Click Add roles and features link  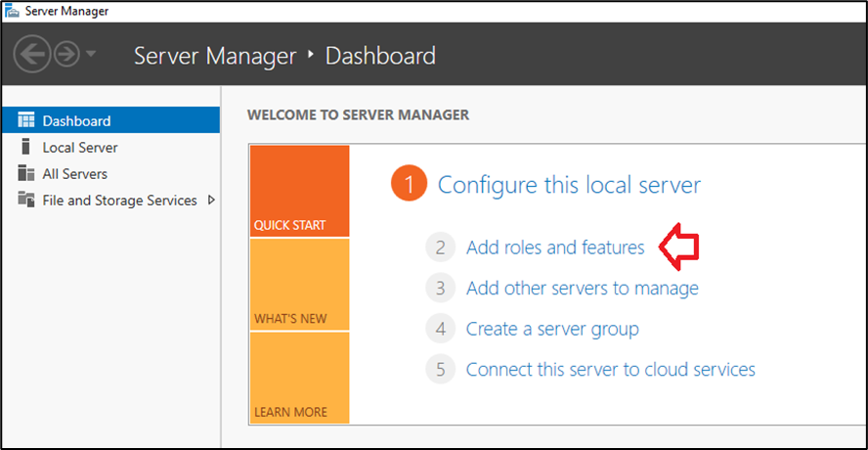tap(555, 247)
